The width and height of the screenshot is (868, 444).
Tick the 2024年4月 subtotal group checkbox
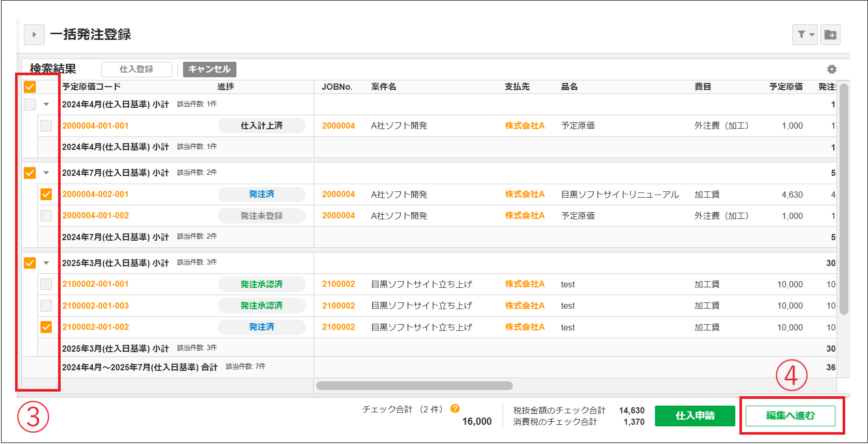point(30,104)
